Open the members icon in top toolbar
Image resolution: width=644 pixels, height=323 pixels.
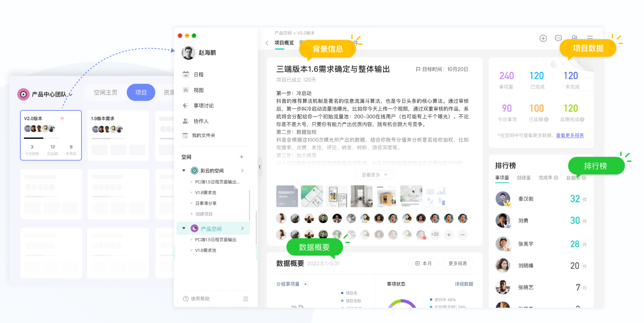coord(574,37)
